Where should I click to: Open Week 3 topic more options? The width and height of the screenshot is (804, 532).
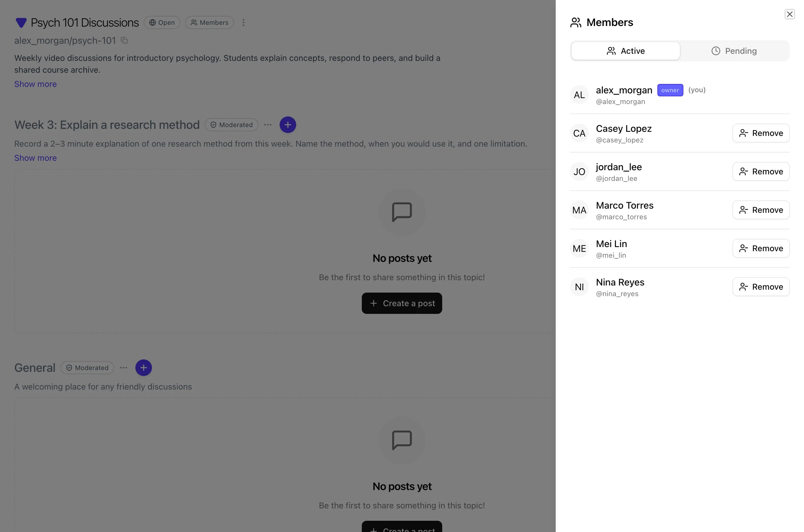(268, 124)
